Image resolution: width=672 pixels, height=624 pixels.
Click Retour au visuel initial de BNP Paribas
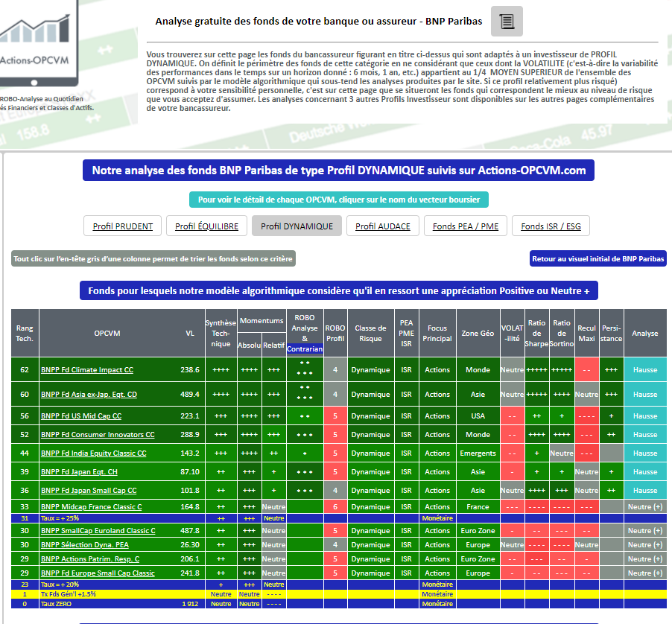coord(597,258)
